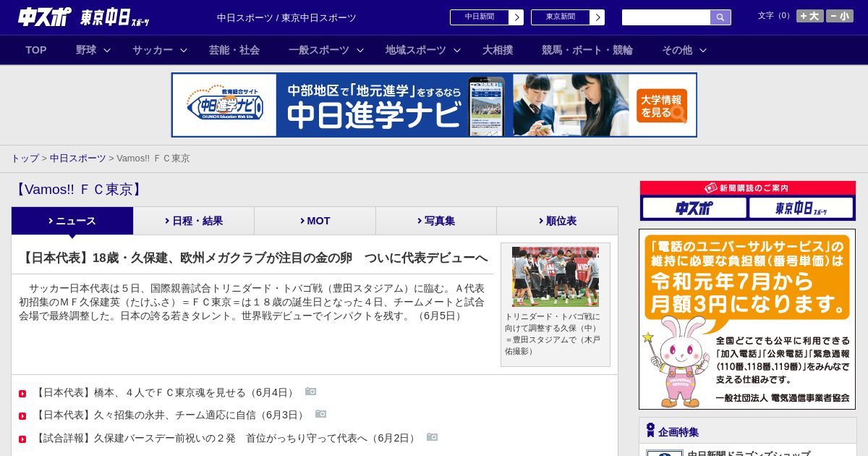Open the 久保建英 代表デビュー headline article
This screenshot has height=456, width=868.
pos(253,258)
